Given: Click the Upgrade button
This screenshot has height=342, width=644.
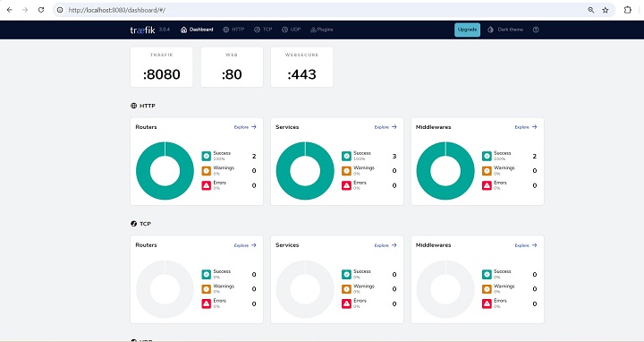Looking at the screenshot, I should (467, 30).
